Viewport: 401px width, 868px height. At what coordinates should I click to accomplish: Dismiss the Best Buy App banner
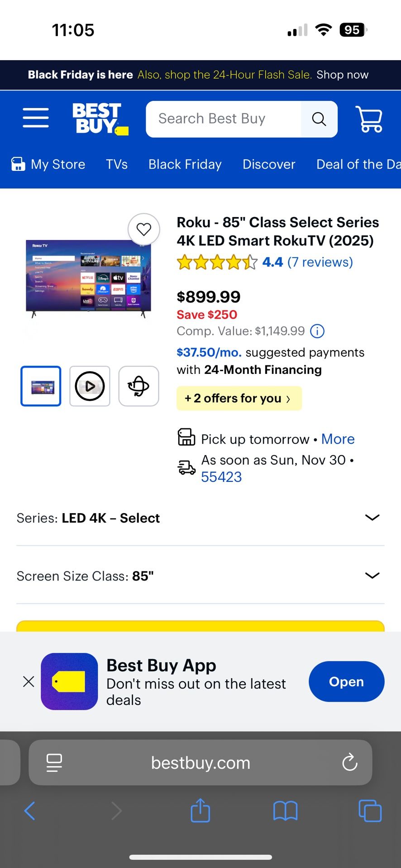[29, 681]
